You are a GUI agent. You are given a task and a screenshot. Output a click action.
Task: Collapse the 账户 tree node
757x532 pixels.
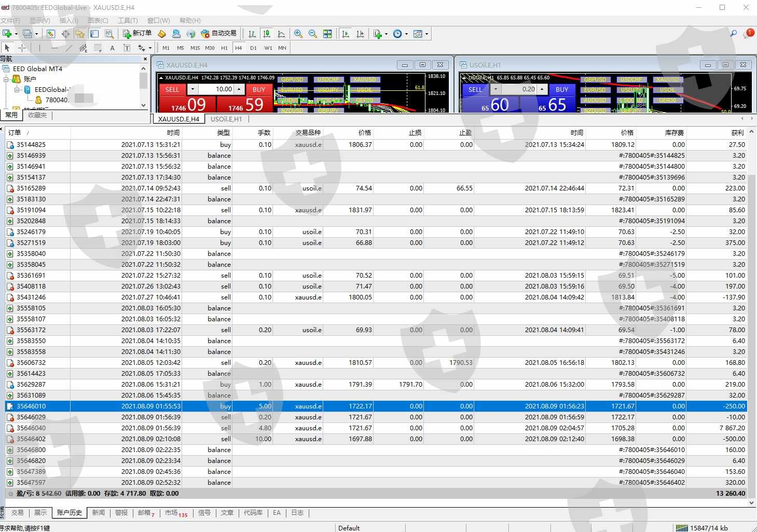pos(7,79)
